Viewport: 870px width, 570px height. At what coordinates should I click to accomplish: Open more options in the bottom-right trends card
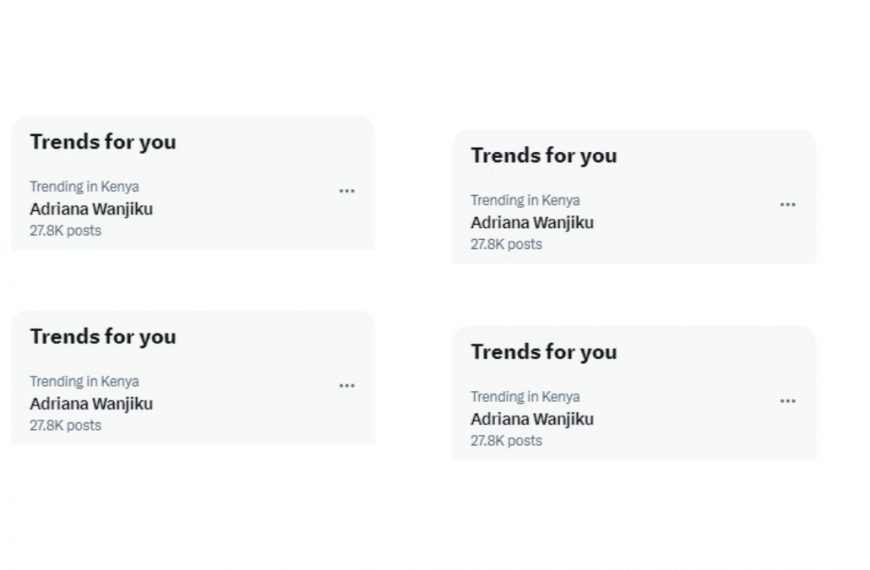pos(788,401)
